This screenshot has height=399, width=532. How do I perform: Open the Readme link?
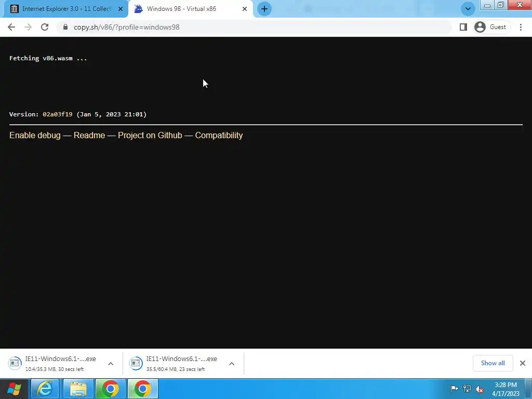(89, 135)
